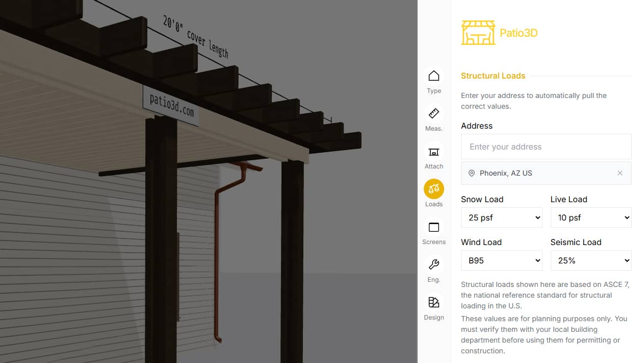644x363 pixels.
Task: Open the Type step house icon
Action: pyautogui.click(x=434, y=76)
